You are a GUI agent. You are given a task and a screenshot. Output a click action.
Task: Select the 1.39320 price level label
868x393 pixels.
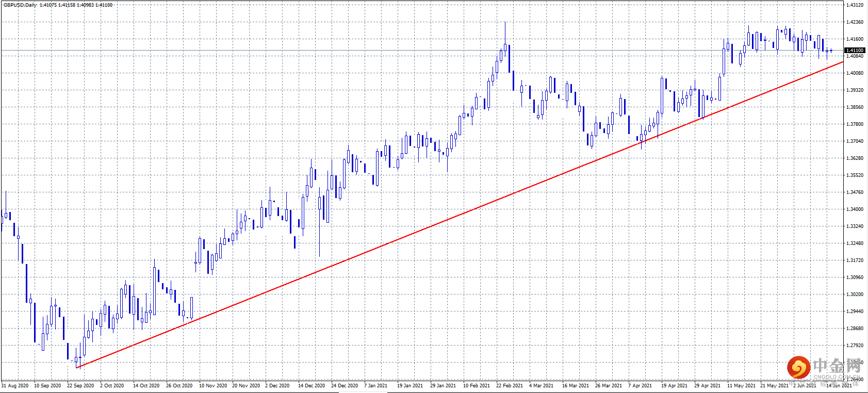[x=855, y=90]
